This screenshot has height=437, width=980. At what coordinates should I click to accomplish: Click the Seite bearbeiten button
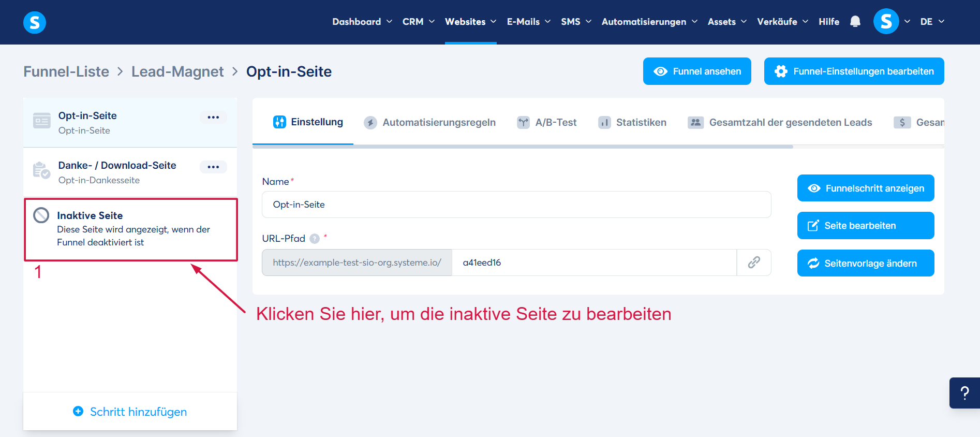coord(866,225)
